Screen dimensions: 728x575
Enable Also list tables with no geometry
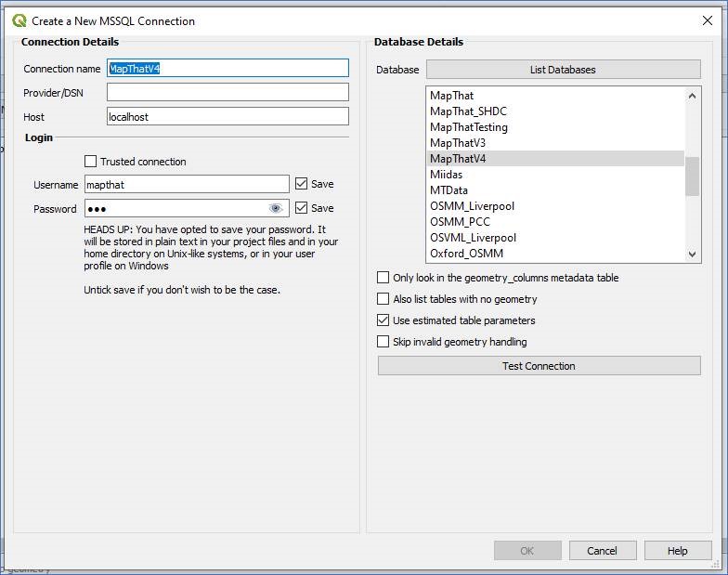pyautogui.click(x=383, y=299)
